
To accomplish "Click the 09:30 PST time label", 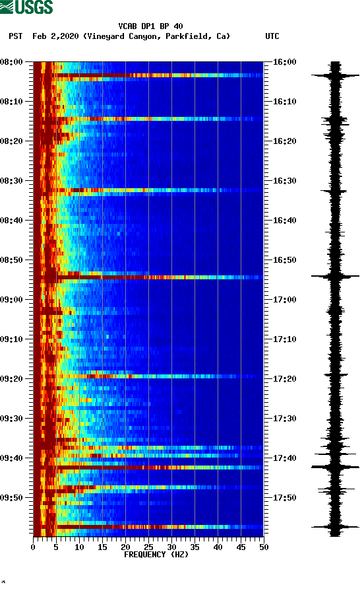I will click(x=11, y=419).
